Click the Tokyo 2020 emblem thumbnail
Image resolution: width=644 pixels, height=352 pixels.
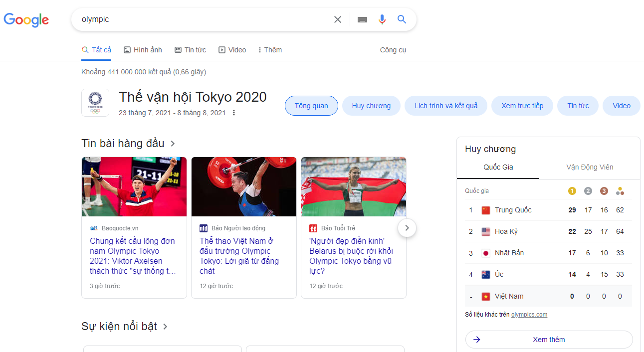point(95,103)
